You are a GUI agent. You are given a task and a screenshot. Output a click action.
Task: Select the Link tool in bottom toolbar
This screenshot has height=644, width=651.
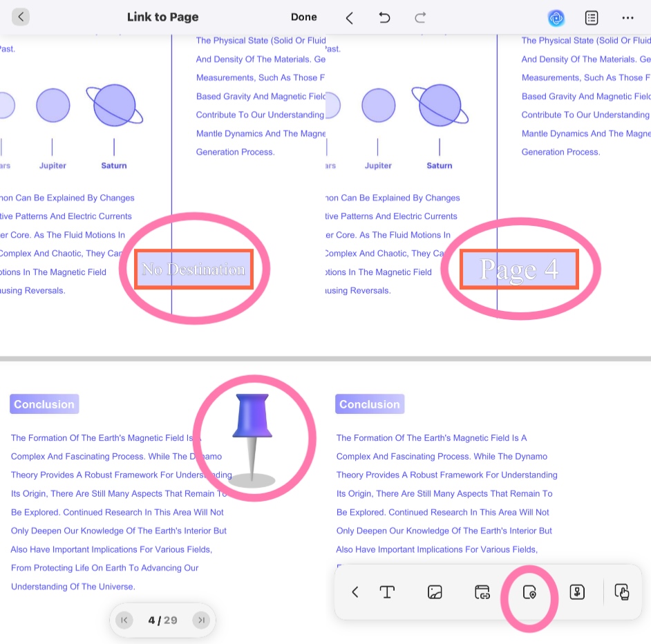(x=482, y=591)
